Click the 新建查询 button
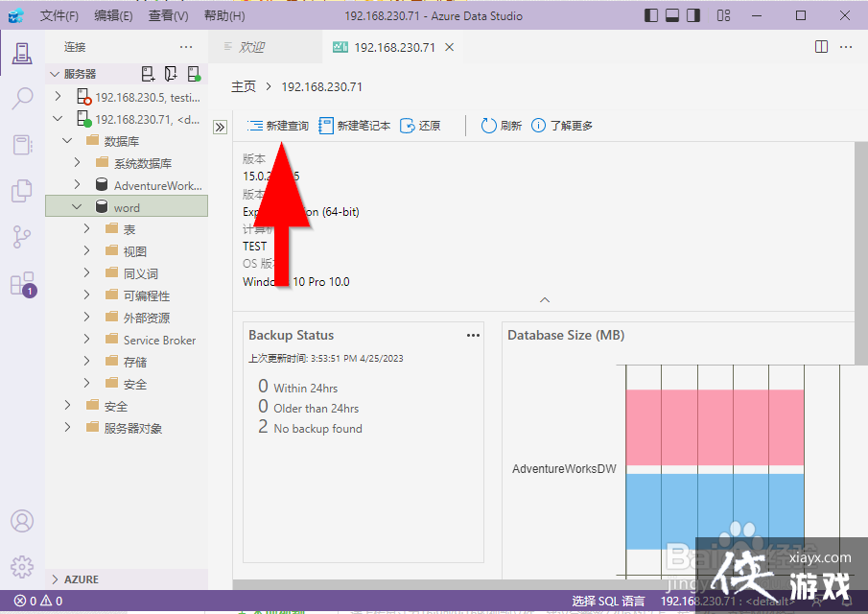The image size is (868, 614). 276,125
